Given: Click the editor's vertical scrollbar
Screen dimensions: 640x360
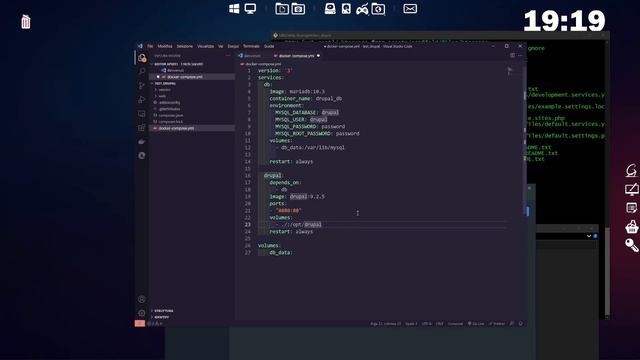Looking at the screenshot, I should coord(525,141).
